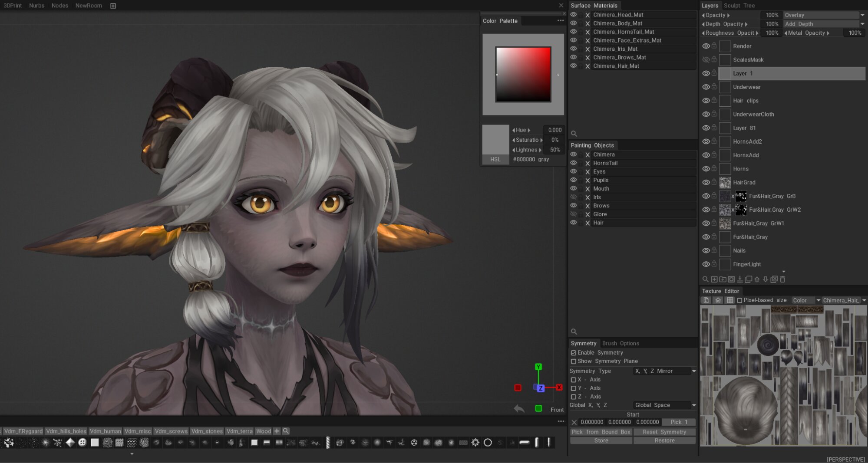Show the hidden Iris painting object

(574, 197)
